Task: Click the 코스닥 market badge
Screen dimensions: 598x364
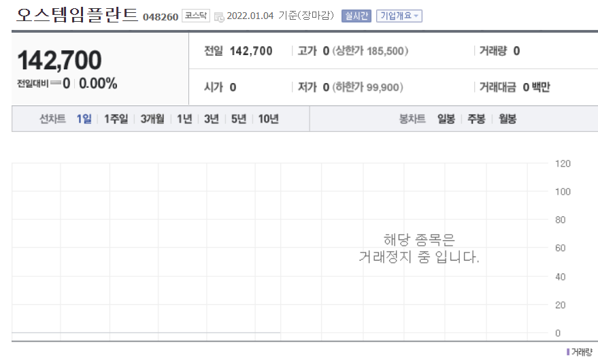Action: pos(196,16)
